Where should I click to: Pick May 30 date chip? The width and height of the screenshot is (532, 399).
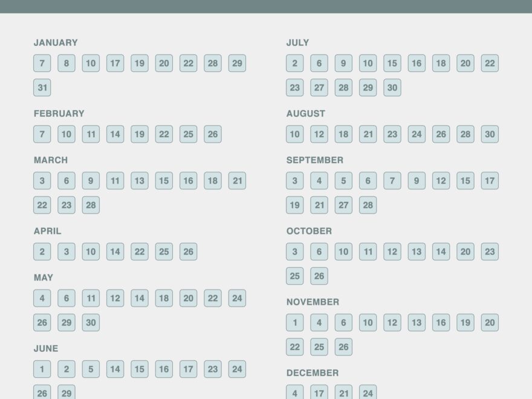click(x=91, y=322)
